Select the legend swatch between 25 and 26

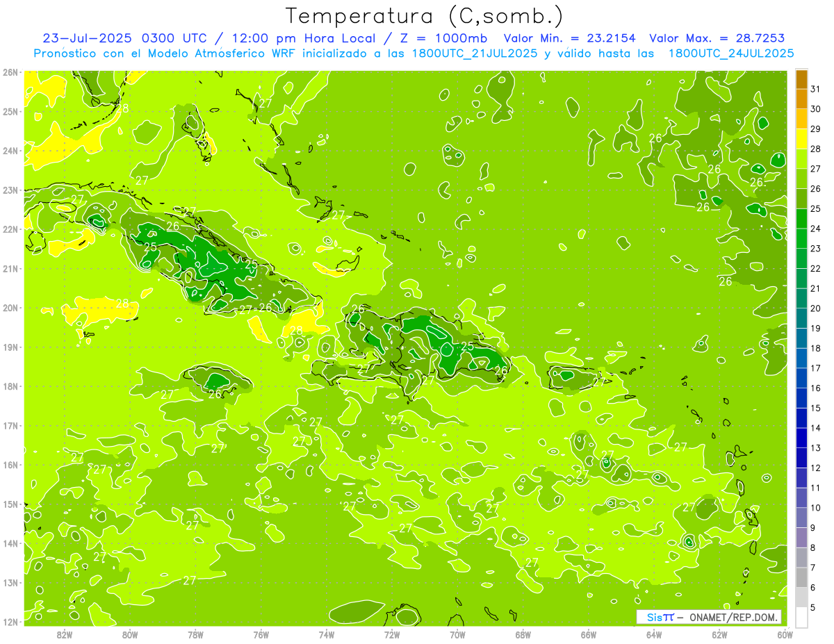(x=801, y=199)
